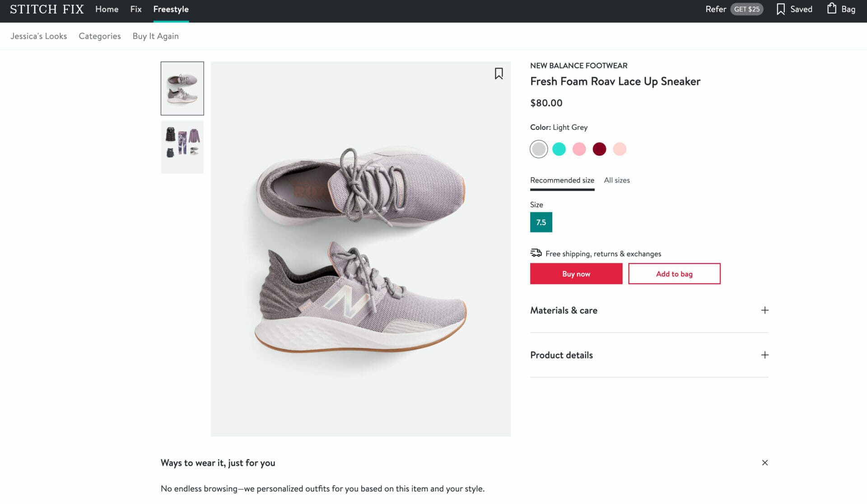View the outfit collage thumbnail
This screenshot has width=867, height=504.
pyautogui.click(x=182, y=147)
